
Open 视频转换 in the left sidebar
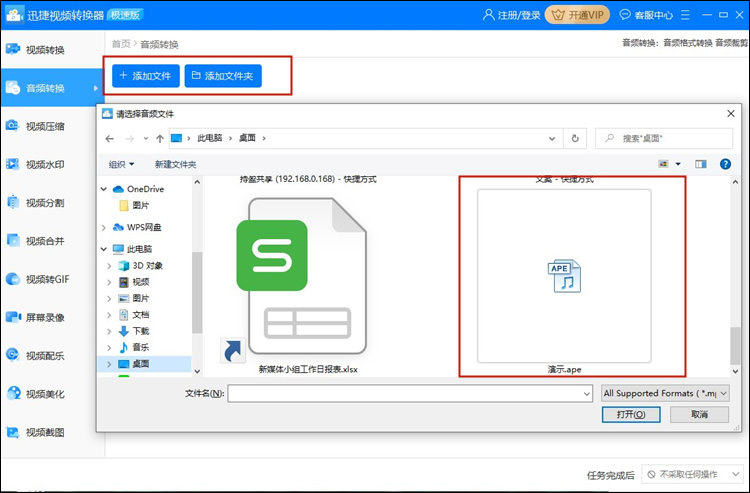pyautogui.click(x=44, y=50)
